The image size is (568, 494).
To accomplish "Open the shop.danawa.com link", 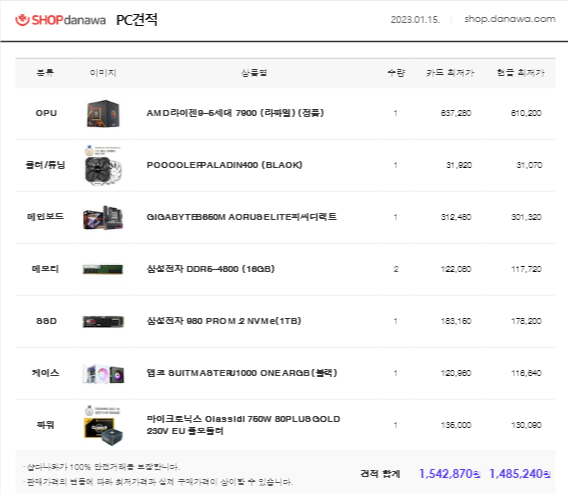I will tap(510, 19).
